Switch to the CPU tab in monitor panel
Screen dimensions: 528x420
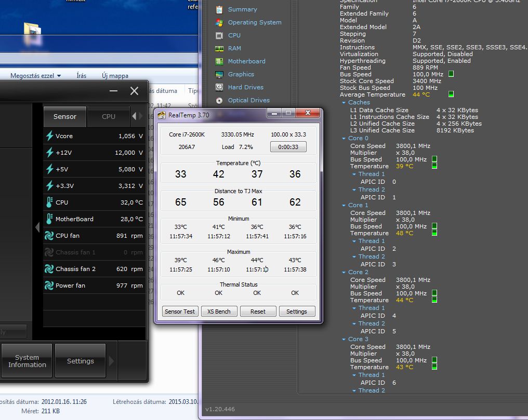pyautogui.click(x=109, y=116)
